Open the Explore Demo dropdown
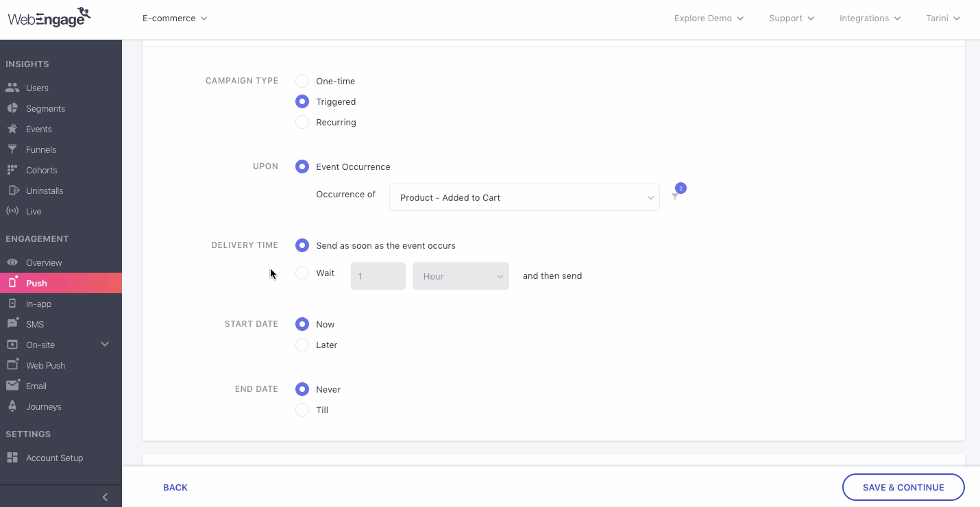Viewport: 980px width, 507px height. [x=709, y=18]
